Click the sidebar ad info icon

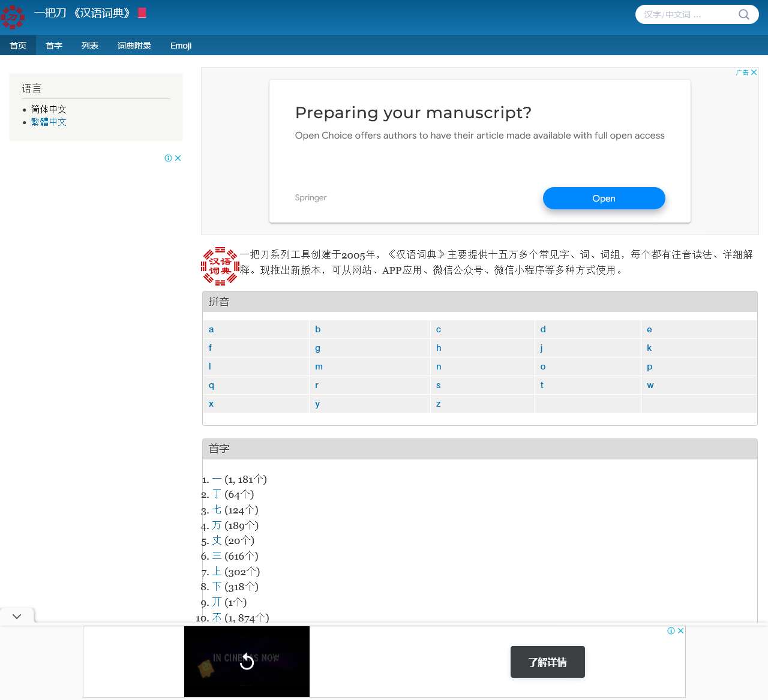[x=169, y=158]
